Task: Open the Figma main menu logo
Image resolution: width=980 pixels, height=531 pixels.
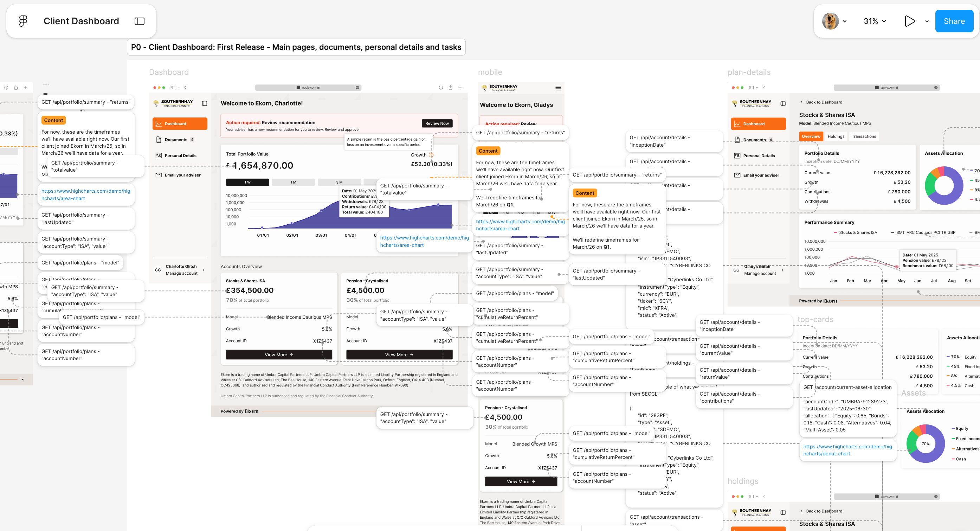Action: (23, 21)
